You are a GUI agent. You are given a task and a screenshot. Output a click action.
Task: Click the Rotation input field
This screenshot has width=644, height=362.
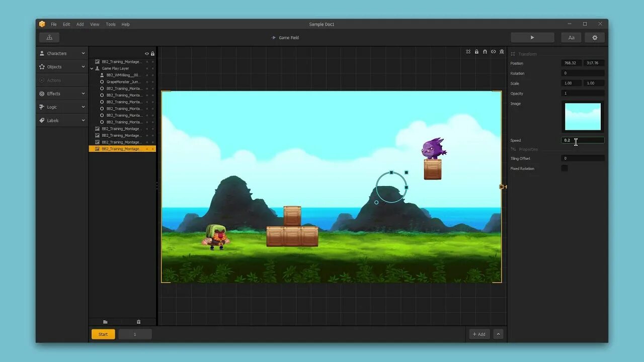(583, 73)
